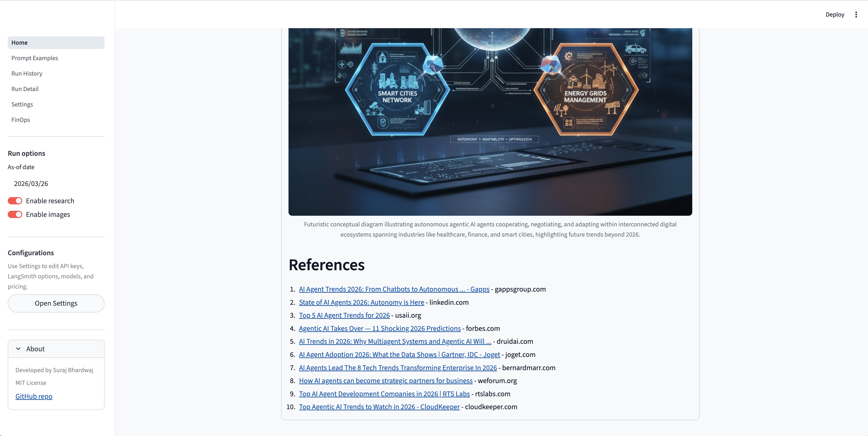This screenshot has height=436, width=868.
Task: Open the GitHub repo link
Action: point(34,396)
